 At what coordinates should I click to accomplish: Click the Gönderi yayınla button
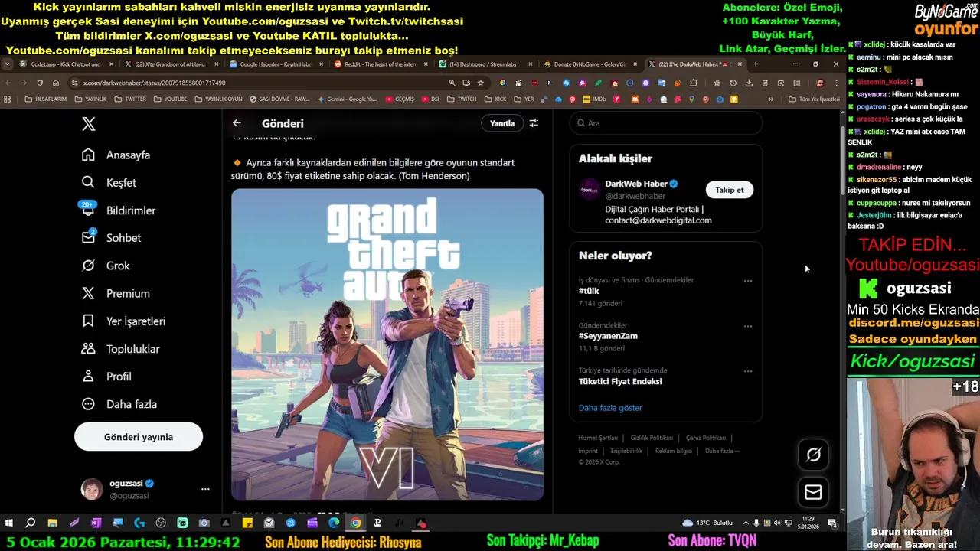[139, 437]
